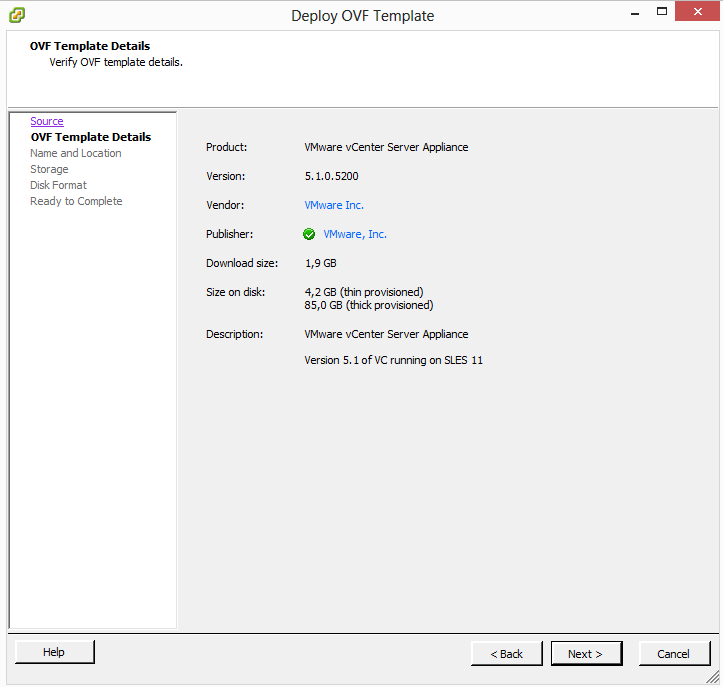This screenshot has height=687, width=723.
Task: Click the Size on disk: label
Action: (236, 292)
